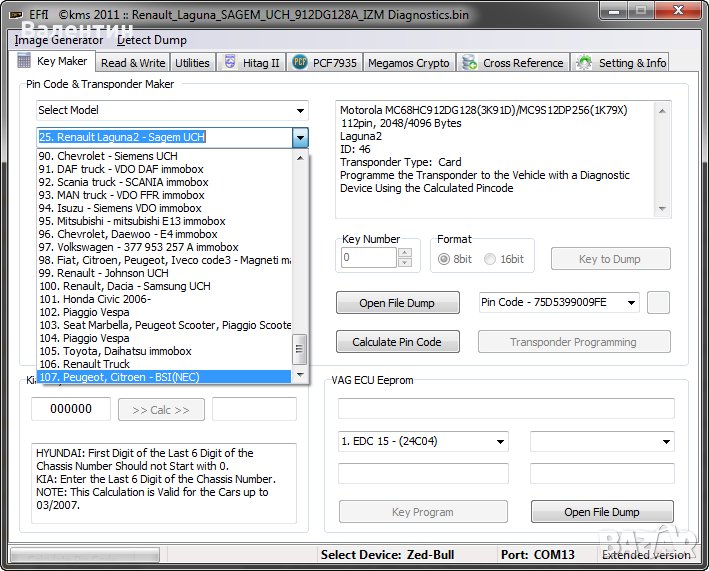Expand the Select Model dropdown
The height and width of the screenshot is (571, 709).
pos(300,111)
